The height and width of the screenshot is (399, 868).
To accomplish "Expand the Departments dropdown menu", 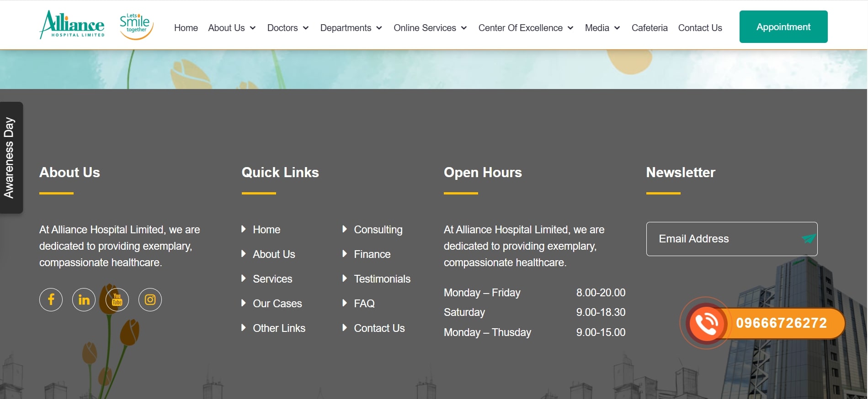I will tap(351, 28).
